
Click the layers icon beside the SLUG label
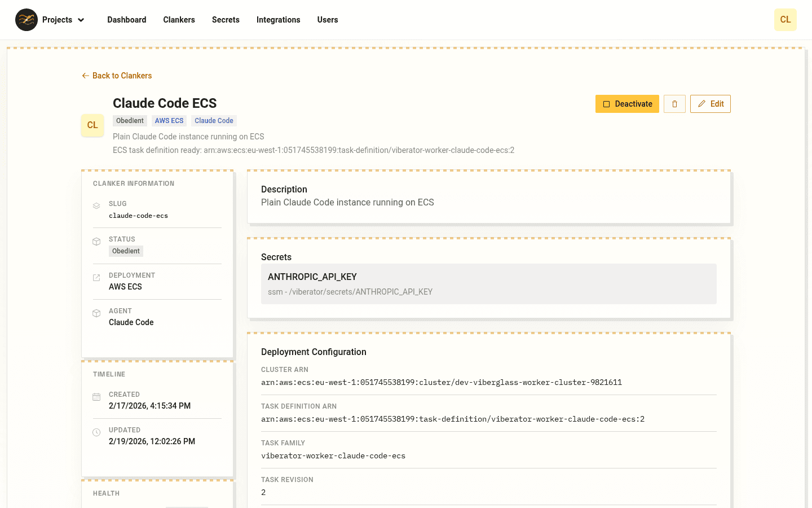(96, 206)
